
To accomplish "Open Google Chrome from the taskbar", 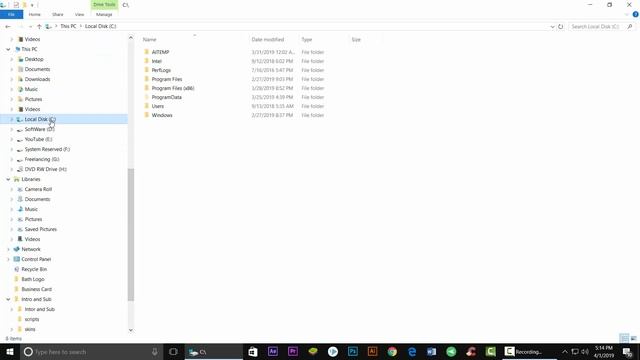I will click(392, 351).
